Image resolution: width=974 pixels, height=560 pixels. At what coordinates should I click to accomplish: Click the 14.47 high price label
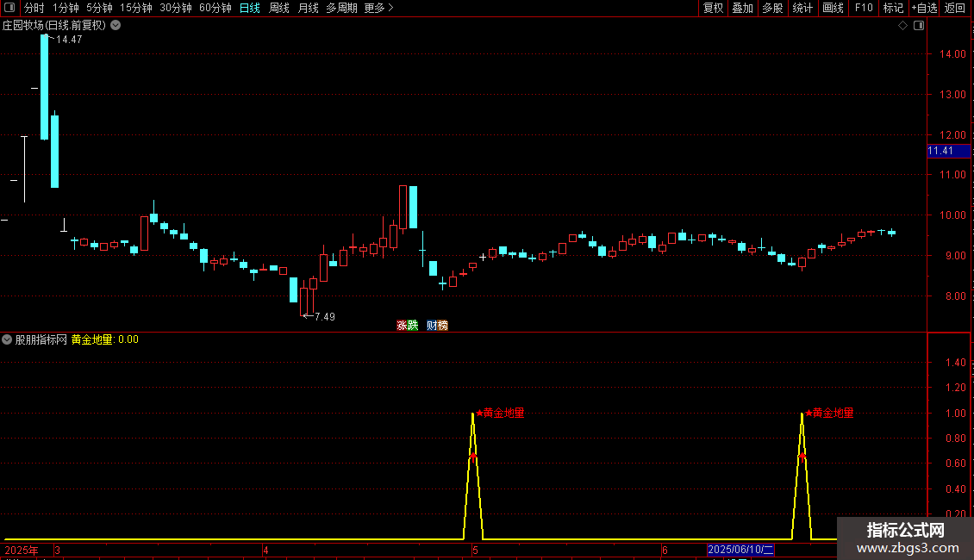(x=68, y=40)
